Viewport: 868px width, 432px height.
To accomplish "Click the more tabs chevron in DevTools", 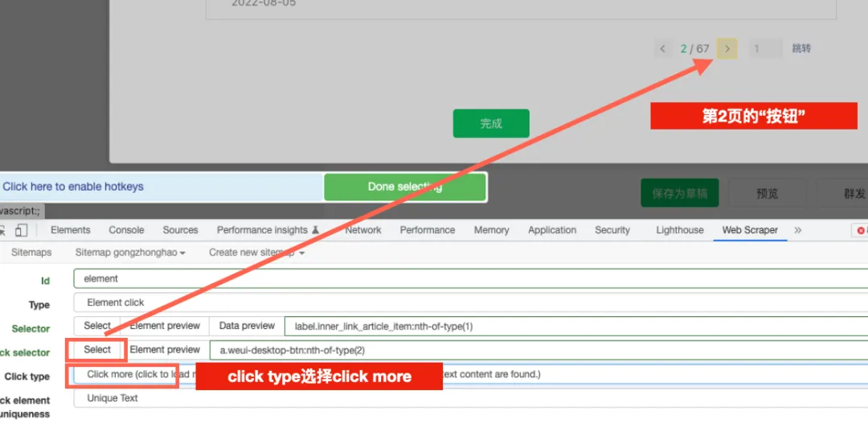I will 797,230.
